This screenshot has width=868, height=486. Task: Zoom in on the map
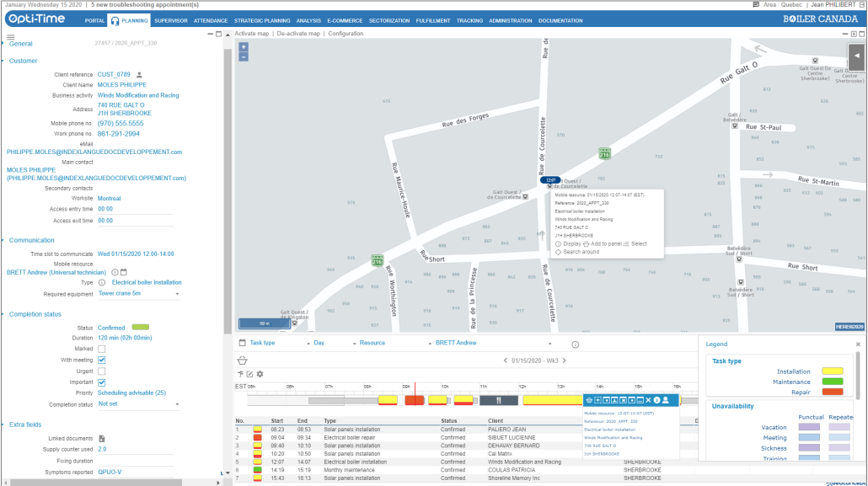coord(244,47)
